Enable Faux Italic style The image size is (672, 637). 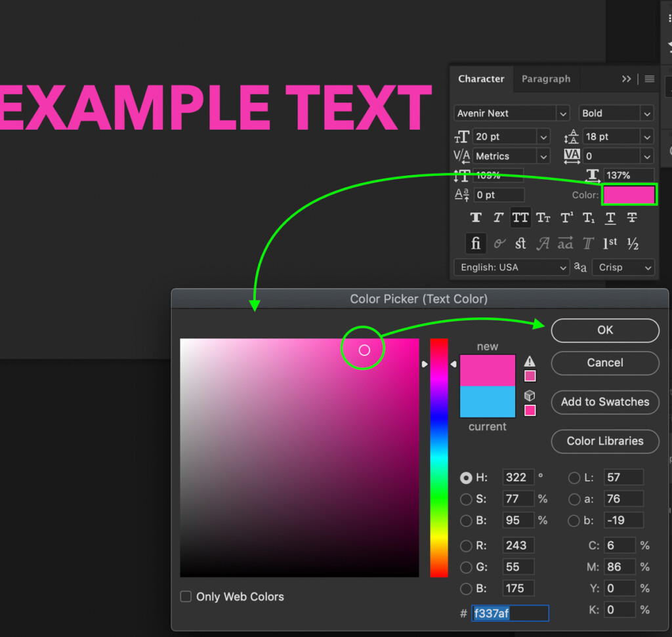[x=498, y=217]
